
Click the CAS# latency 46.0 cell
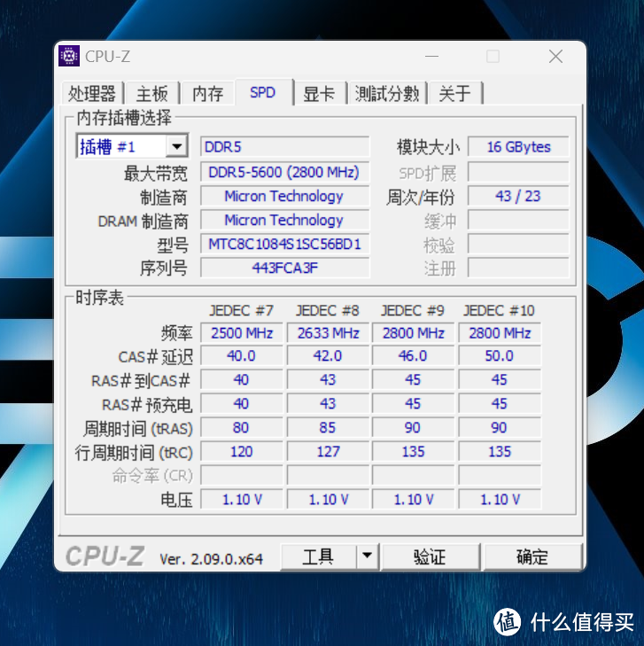click(414, 355)
